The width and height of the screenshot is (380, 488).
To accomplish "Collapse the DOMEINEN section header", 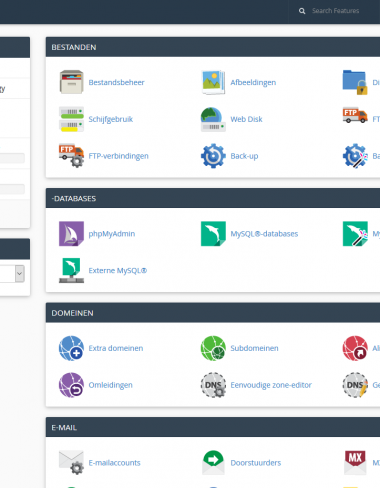I will tap(213, 313).
